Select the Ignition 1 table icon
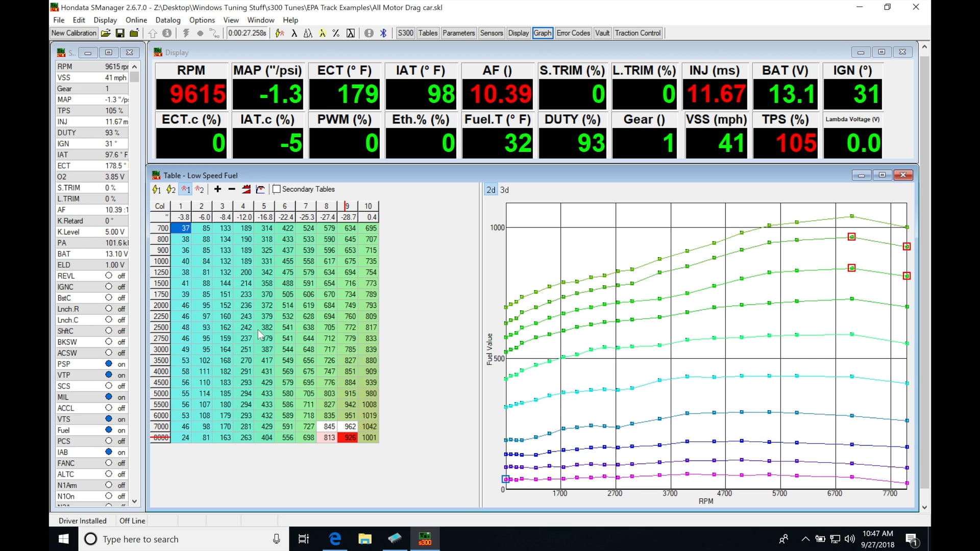Image resolution: width=980 pixels, height=551 pixels. coord(185,189)
